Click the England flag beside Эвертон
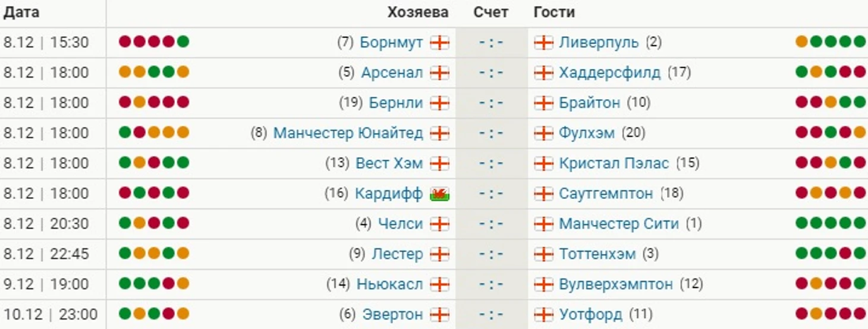This screenshot has height=329, width=868. coord(440,314)
